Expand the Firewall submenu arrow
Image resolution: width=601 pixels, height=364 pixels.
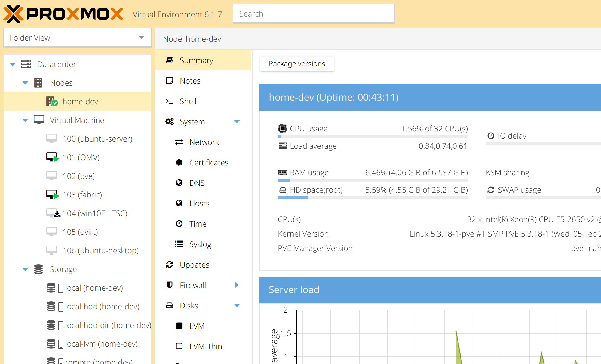coord(237,285)
